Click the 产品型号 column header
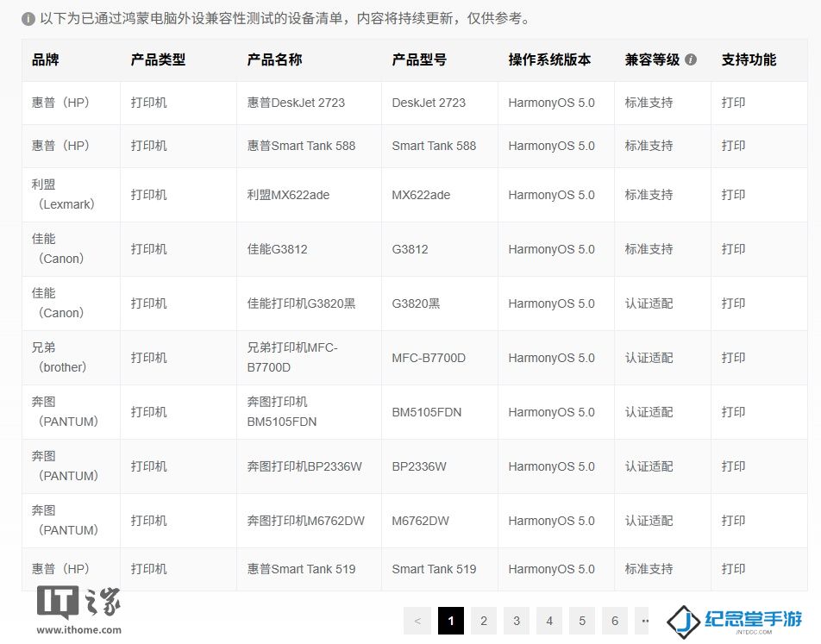 coord(419,59)
